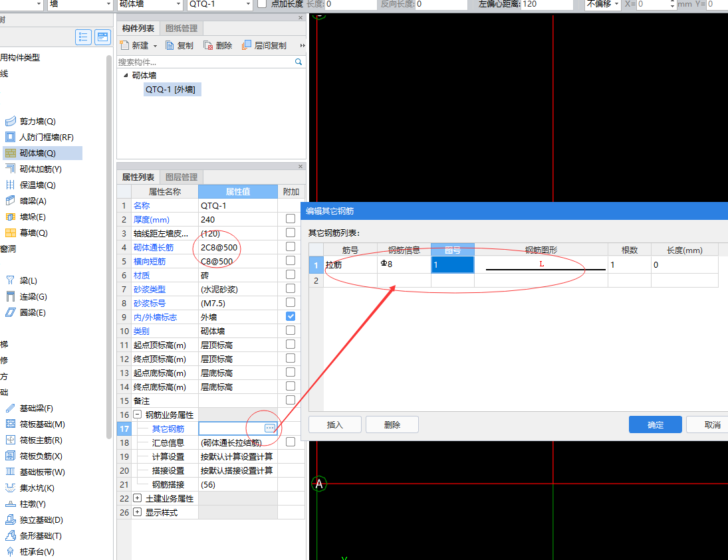The height and width of the screenshot is (560, 728).
Task: Select the 图号 cell in row 1
Action: coord(453,264)
